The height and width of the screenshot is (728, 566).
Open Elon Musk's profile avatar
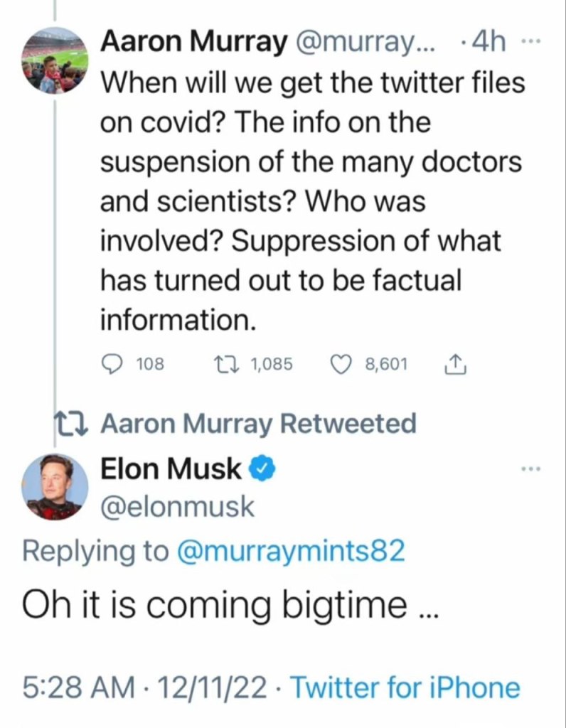click(55, 487)
